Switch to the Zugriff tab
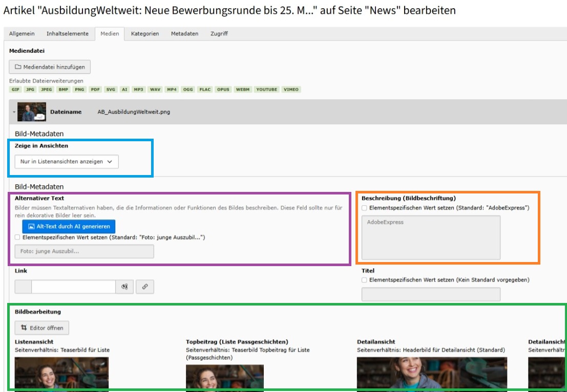The image size is (567, 392). (x=219, y=34)
